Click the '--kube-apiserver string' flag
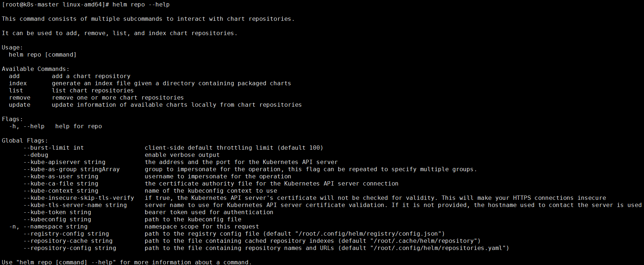Viewport: 644px width, 265px height. click(64, 162)
